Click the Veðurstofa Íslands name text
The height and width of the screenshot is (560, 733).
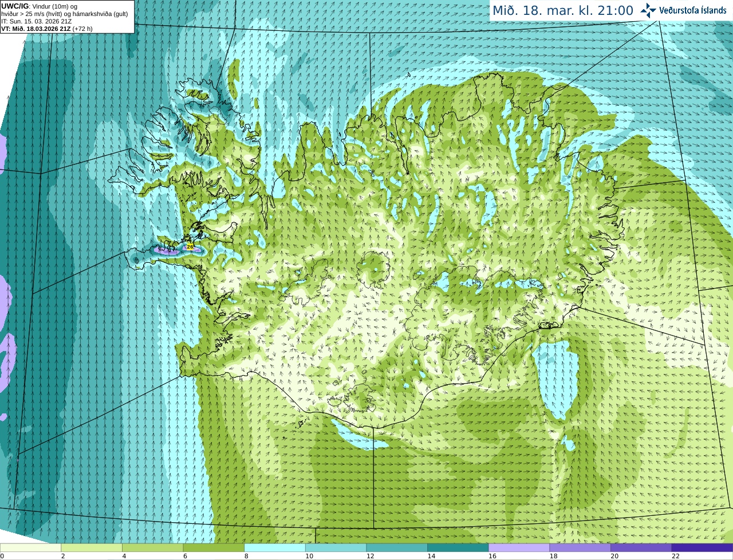[x=693, y=10]
